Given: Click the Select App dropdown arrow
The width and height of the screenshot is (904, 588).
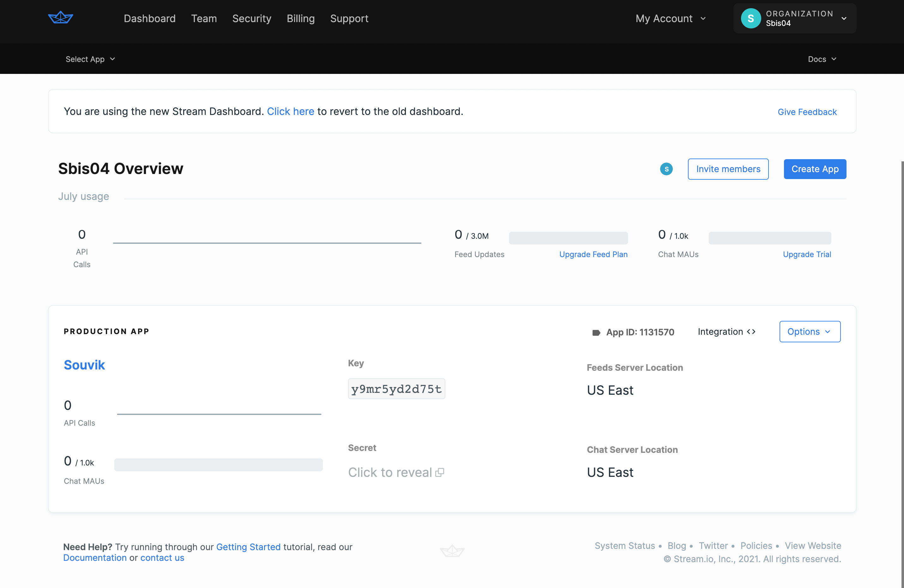Looking at the screenshot, I should 113,59.
